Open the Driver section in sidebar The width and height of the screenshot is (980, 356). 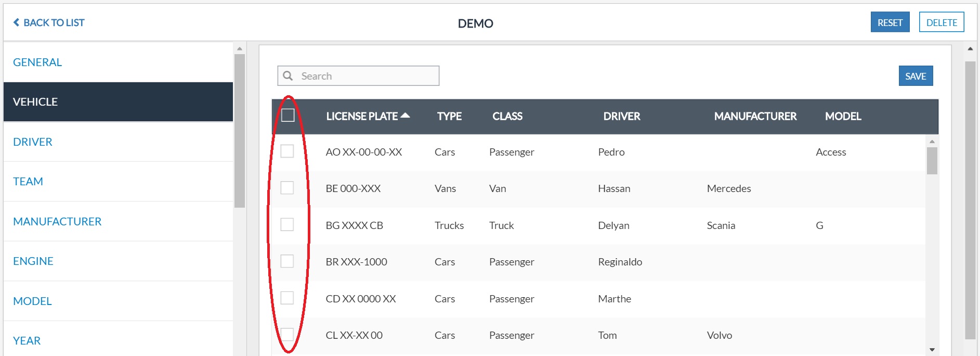click(33, 142)
